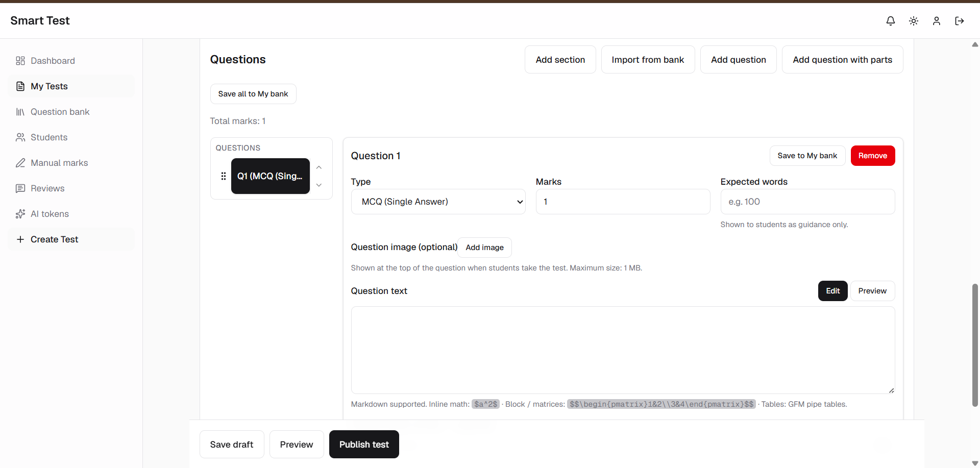Click the Publish test button

364,445
